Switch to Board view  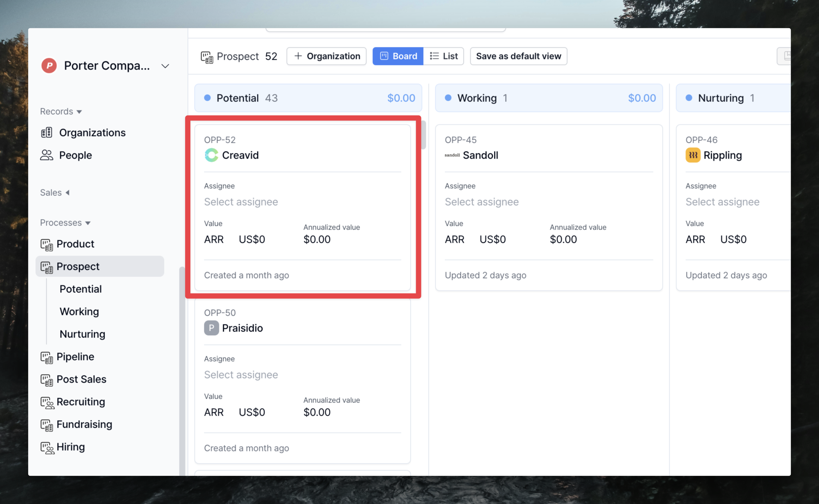398,56
